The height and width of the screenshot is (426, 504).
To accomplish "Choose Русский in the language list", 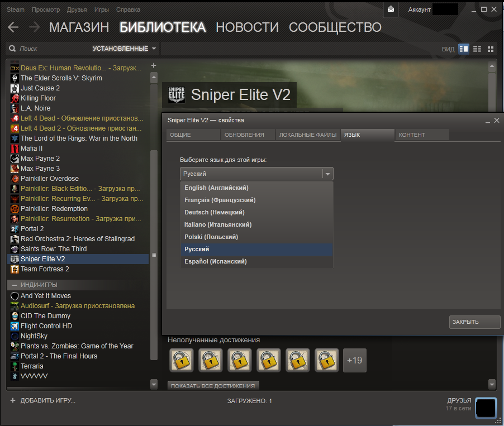I will point(256,249).
